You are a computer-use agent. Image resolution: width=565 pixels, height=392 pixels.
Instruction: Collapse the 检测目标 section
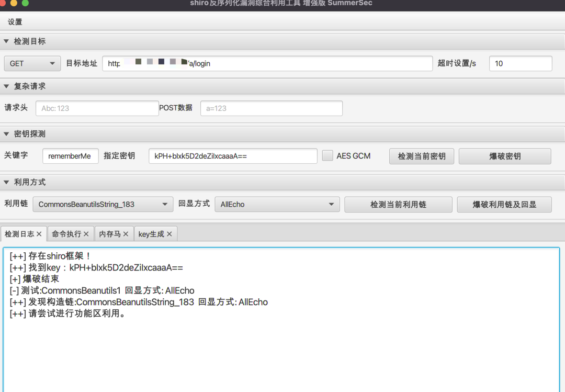[x=6, y=41]
